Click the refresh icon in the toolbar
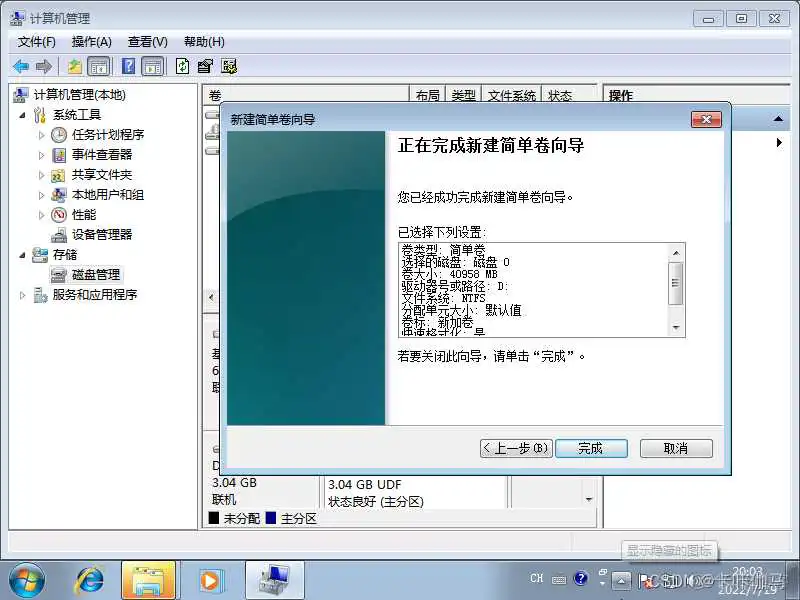 pyautogui.click(x=183, y=66)
